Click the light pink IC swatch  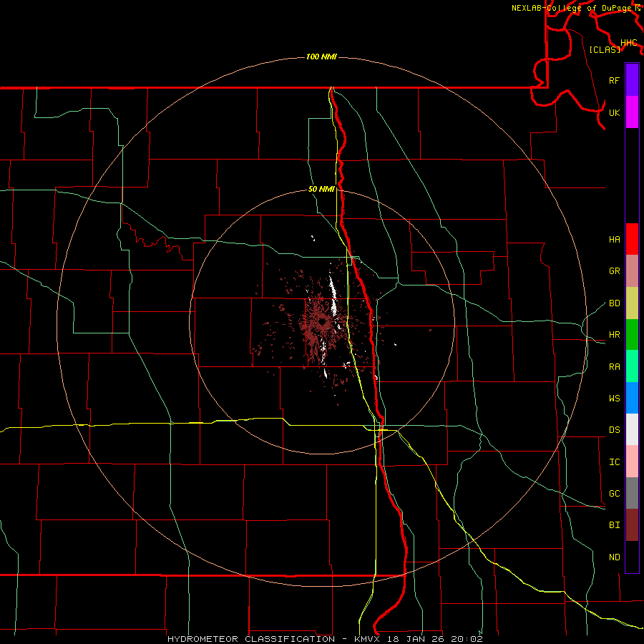point(632,462)
